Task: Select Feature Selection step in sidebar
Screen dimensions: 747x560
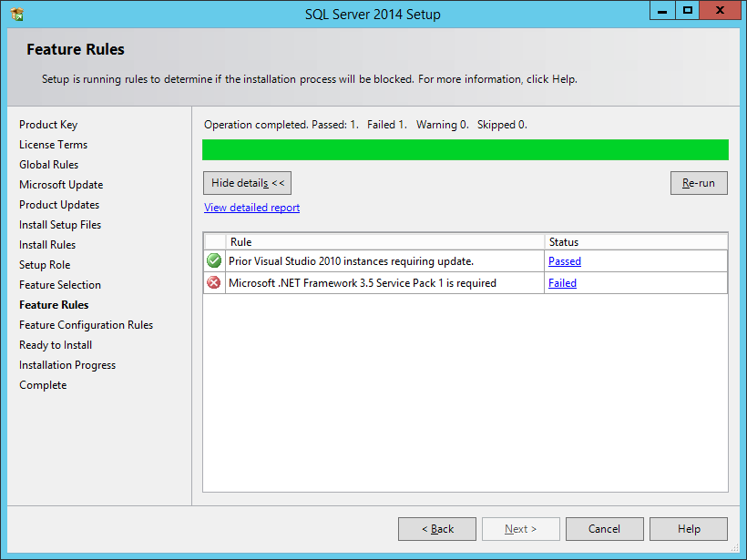Action: tap(60, 285)
